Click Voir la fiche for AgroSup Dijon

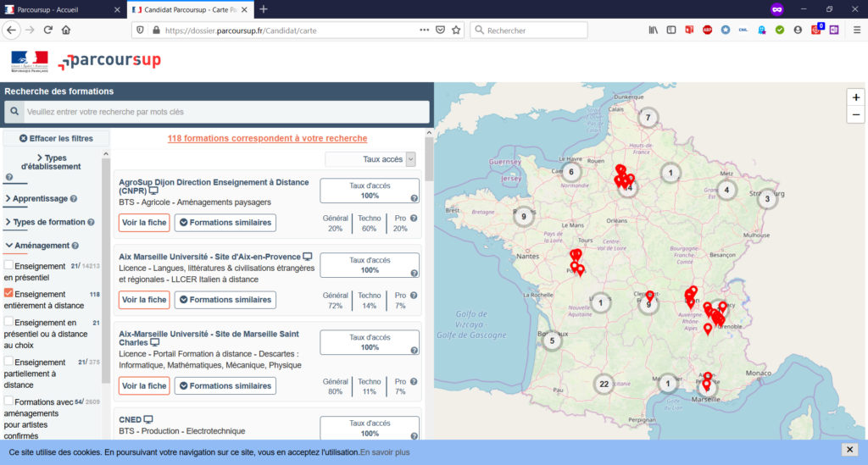tap(144, 223)
